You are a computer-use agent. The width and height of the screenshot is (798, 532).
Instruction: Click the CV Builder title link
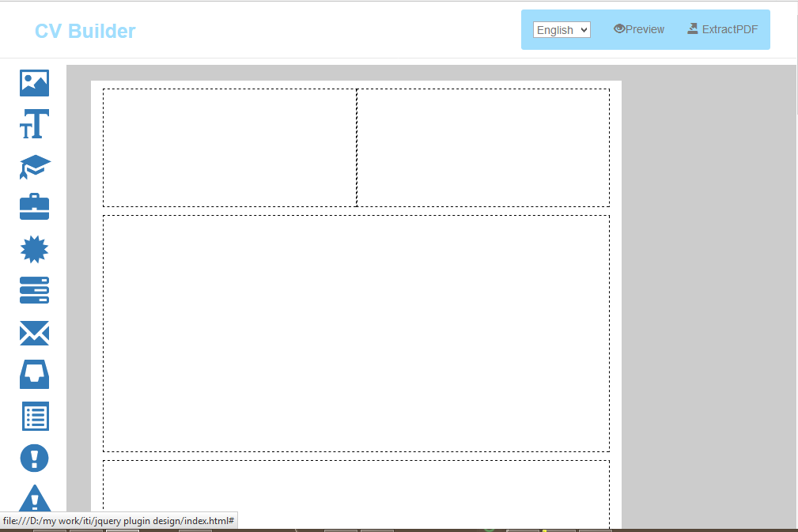85,31
